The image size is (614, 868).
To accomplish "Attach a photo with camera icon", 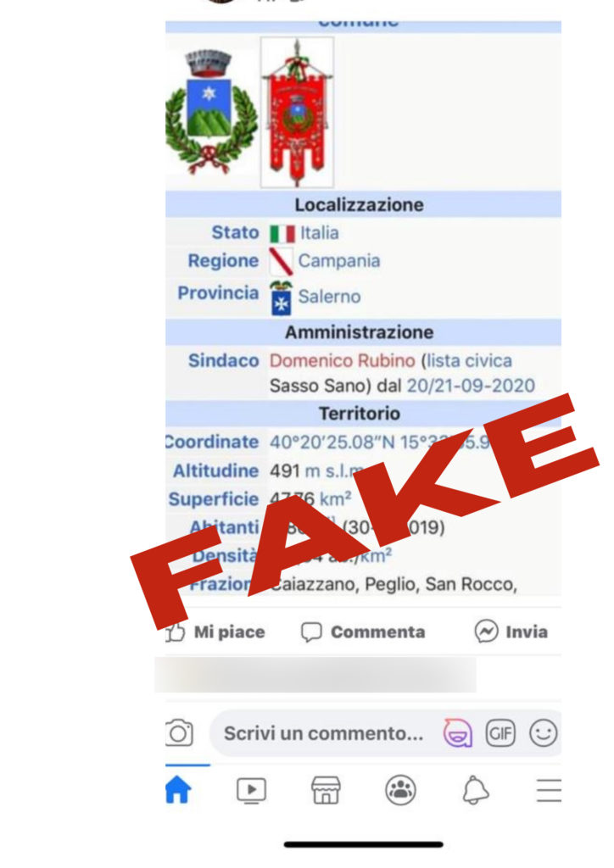I will tap(179, 733).
